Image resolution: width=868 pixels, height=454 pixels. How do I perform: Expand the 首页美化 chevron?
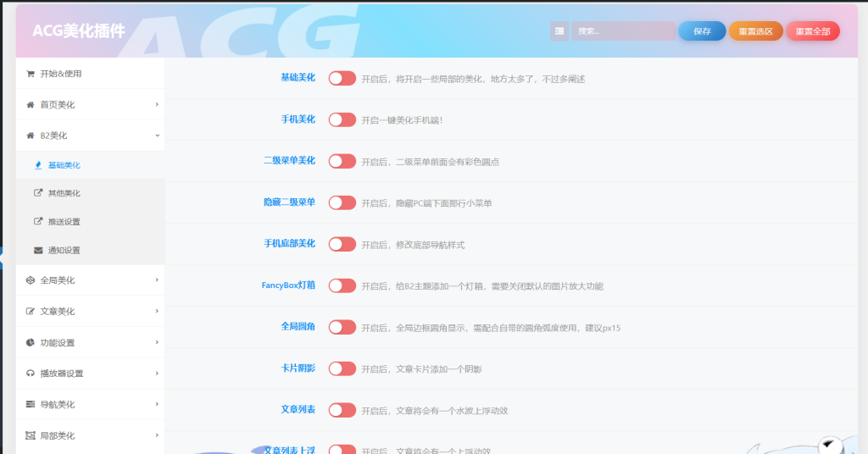pyautogui.click(x=157, y=104)
